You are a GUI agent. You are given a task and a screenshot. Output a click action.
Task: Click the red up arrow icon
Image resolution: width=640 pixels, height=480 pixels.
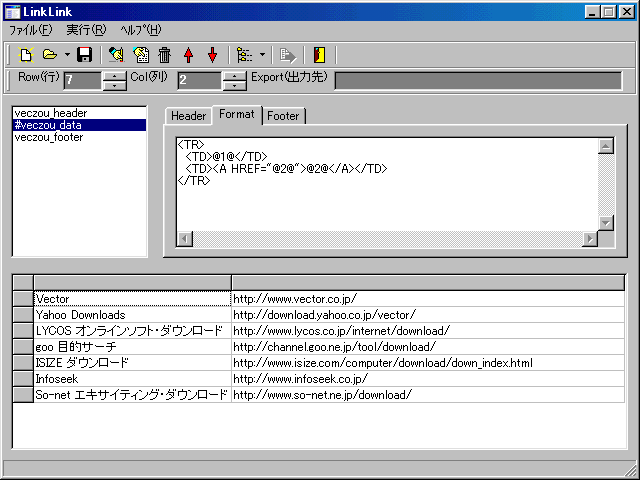[x=189, y=55]
